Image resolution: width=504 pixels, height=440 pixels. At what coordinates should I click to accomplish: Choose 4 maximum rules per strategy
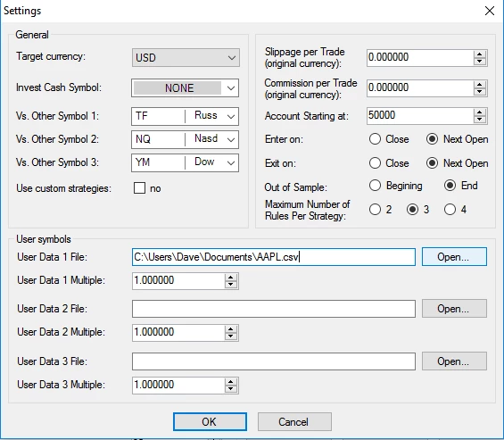tap(450, 210)
